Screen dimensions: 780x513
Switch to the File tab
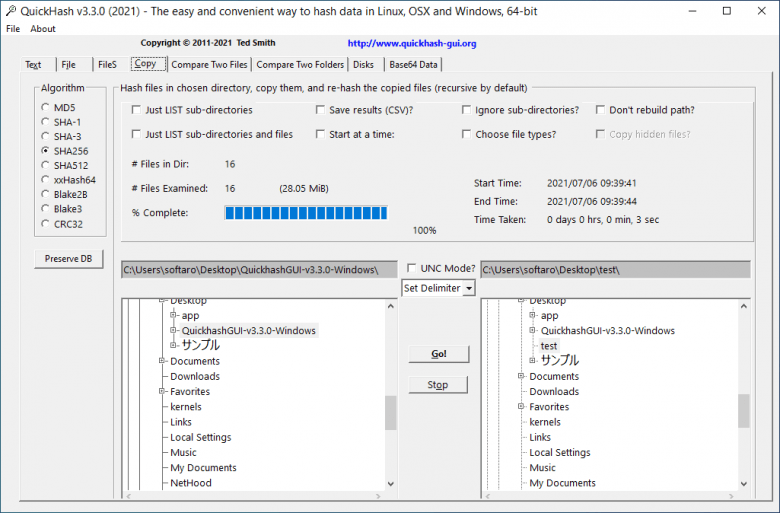69,65
